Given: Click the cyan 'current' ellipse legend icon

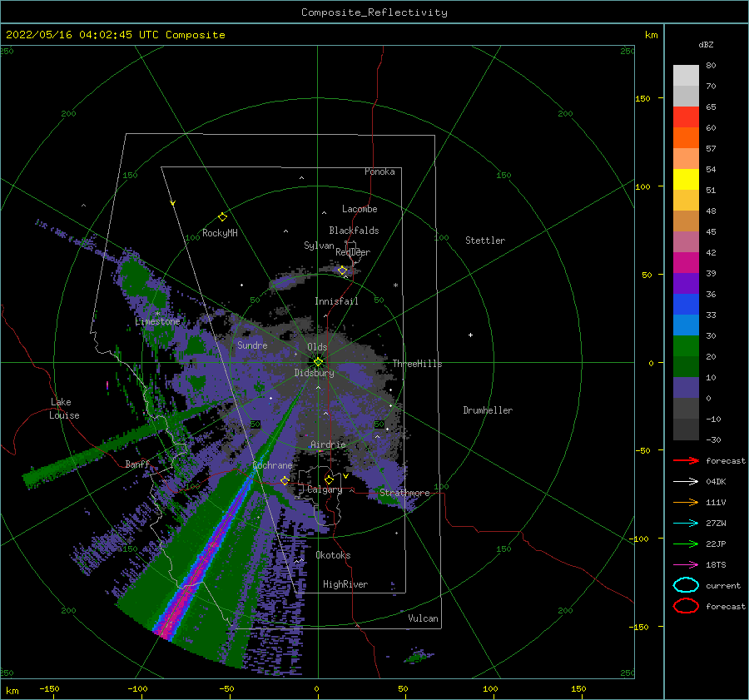Looking at the screenshot, I should coord(686,585).
